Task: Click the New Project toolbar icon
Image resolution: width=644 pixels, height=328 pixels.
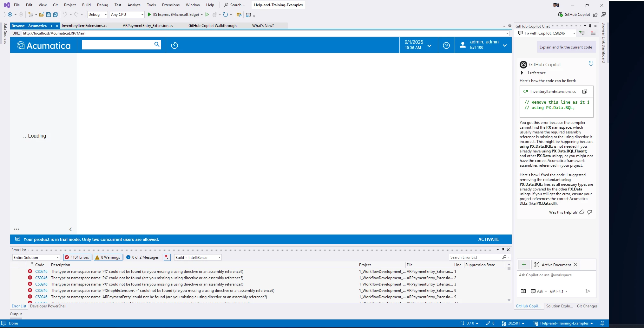Action: click(31, 15)
